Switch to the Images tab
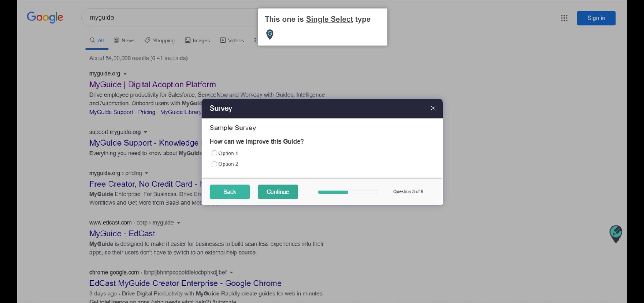This screenshot has height=303, width=644. 197,41
